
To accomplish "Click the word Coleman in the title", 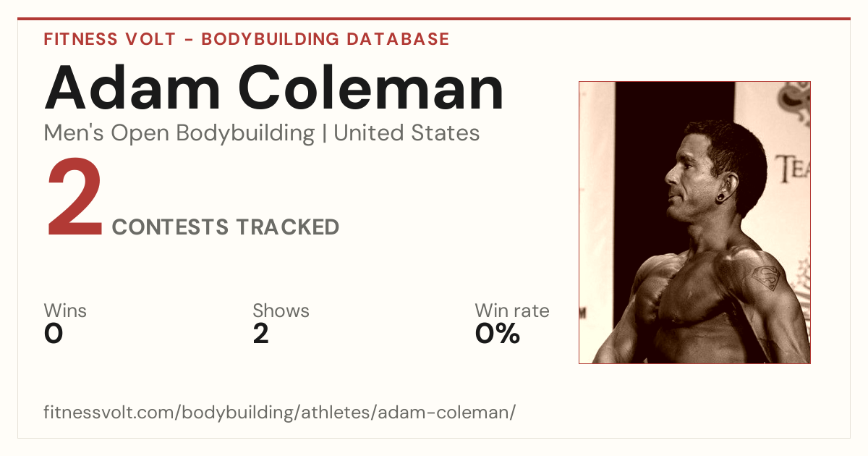I will coord(371,88).
